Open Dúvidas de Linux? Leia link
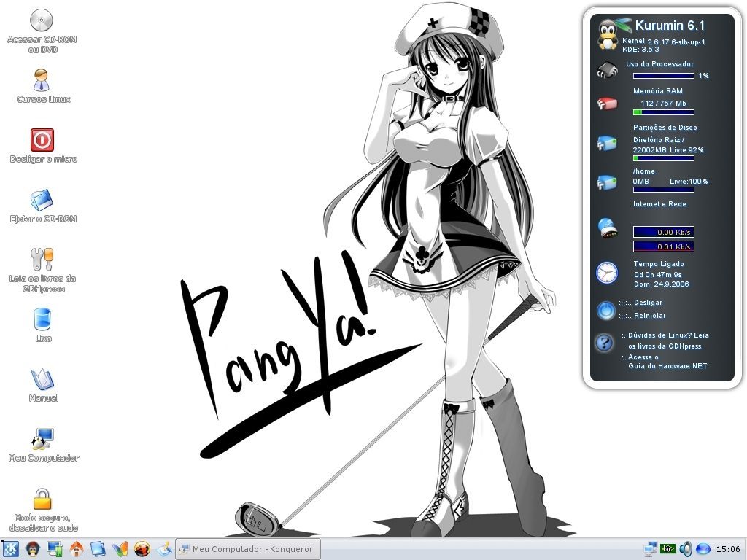 (x=668, y=335)
